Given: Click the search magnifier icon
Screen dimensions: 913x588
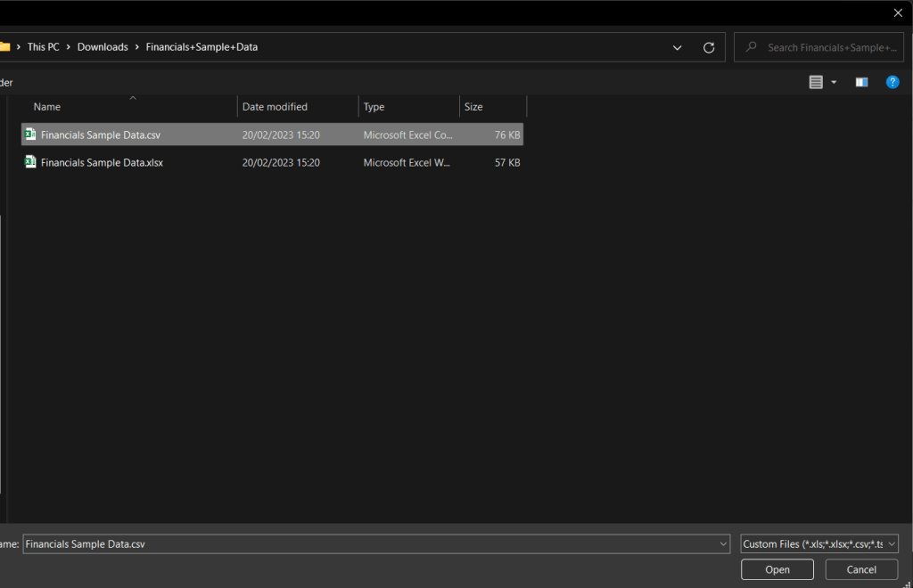Looking at the screenshot, I should [752, 47].
